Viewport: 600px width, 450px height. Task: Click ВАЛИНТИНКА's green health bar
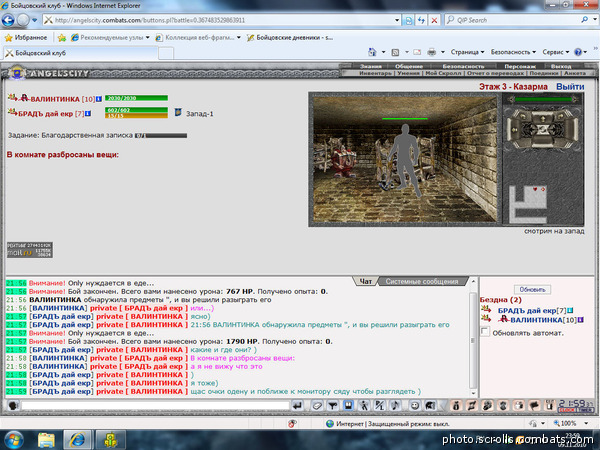pyautogui.click(x=136, y=98)
